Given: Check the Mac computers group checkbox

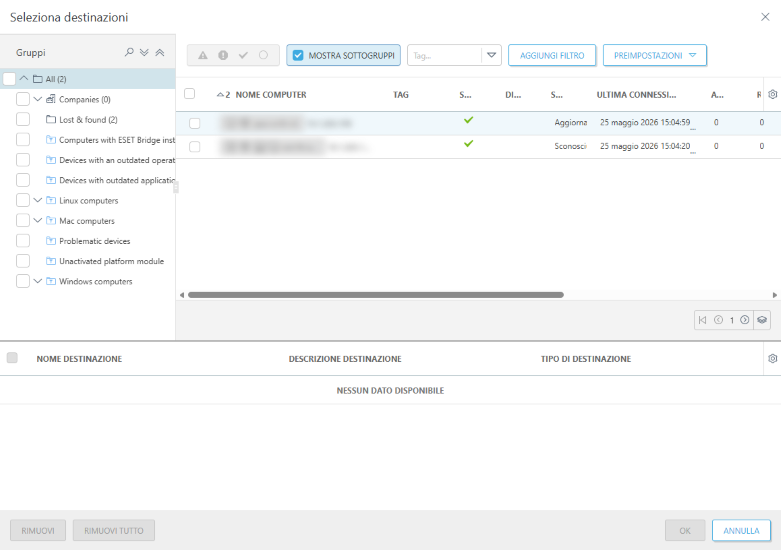Looking at the screenshot, I should [x=23, y=220].
